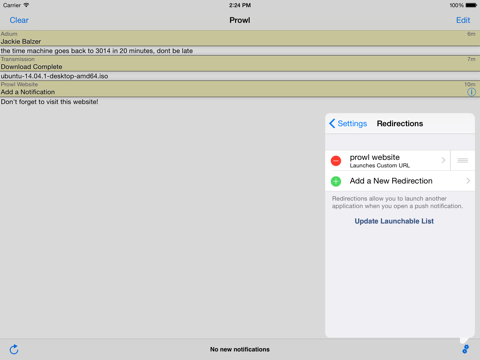Tap the 7m timestamp on Transmission notification
The width and height of the screenshot is (480, 360).
click(471, 59)
